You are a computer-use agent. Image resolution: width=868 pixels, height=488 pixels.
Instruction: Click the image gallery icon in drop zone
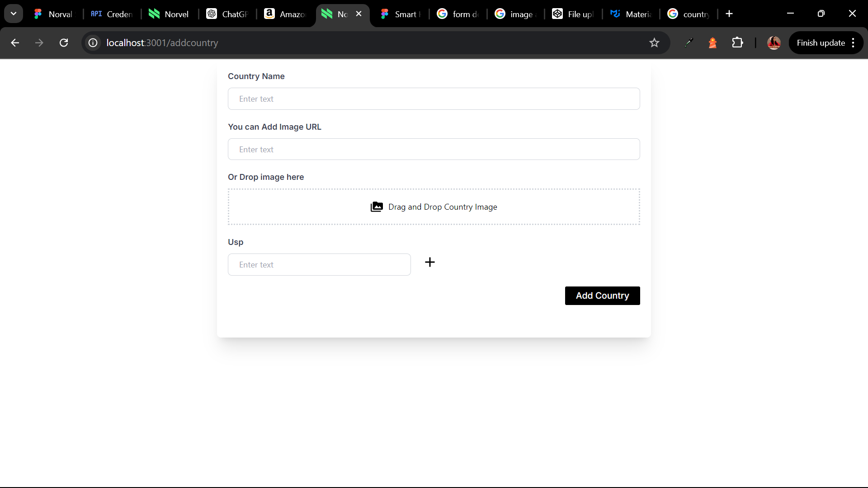click(x=376, y=206)
